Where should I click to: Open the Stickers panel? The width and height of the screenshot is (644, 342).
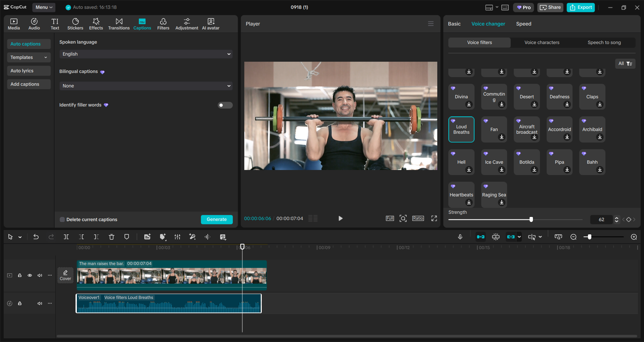click(75, 23)
